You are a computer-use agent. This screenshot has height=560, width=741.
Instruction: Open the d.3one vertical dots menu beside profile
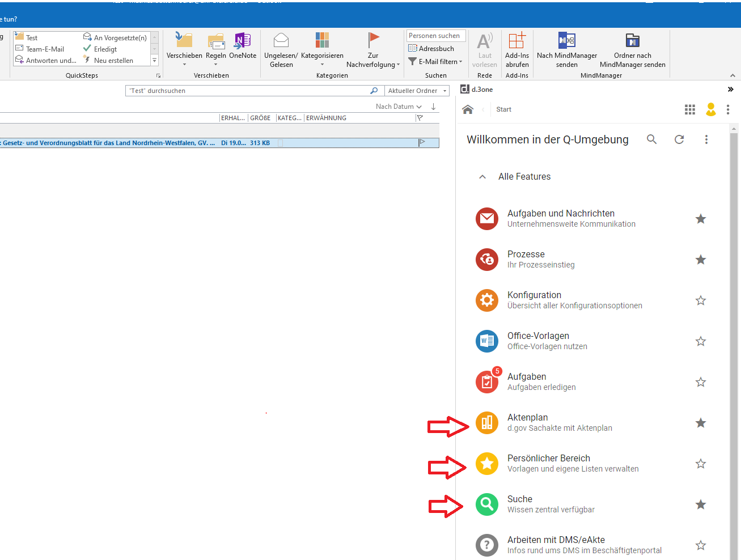(x=728, y=109)
